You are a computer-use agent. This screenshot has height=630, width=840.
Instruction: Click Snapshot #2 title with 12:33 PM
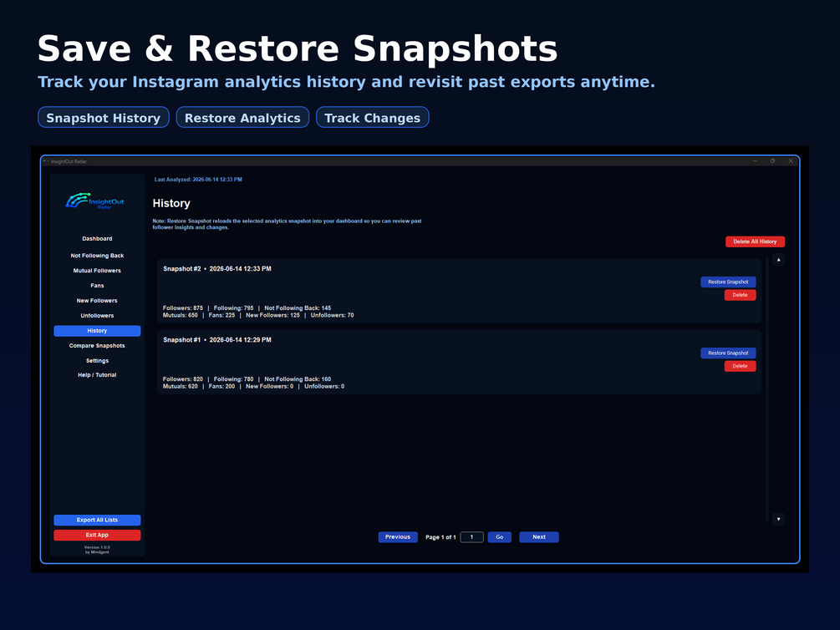pos(217,269)
